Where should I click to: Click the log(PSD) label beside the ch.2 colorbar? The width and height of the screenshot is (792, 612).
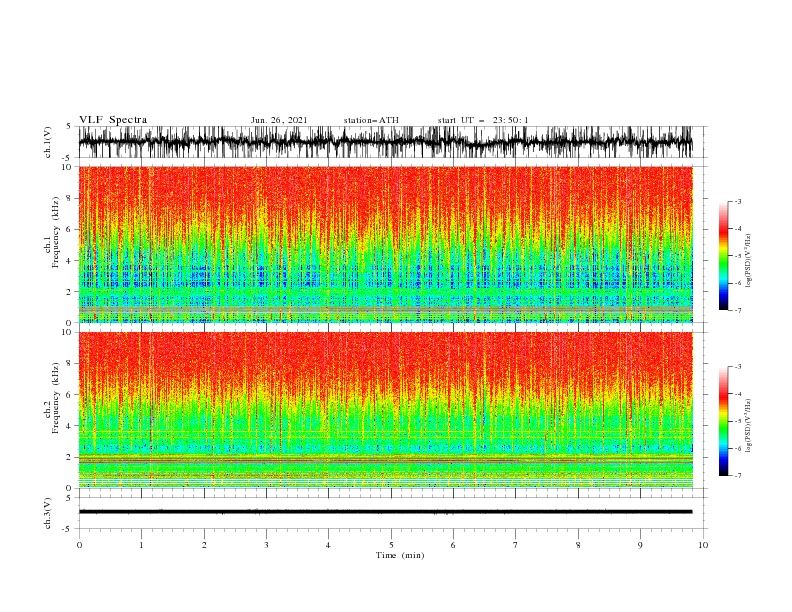coord(749,425)
